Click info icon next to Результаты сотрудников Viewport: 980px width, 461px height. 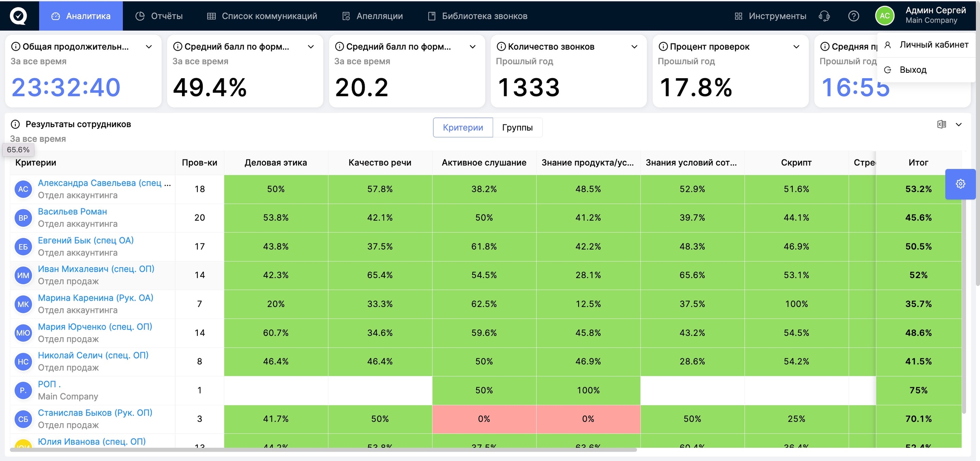point(15,124)
